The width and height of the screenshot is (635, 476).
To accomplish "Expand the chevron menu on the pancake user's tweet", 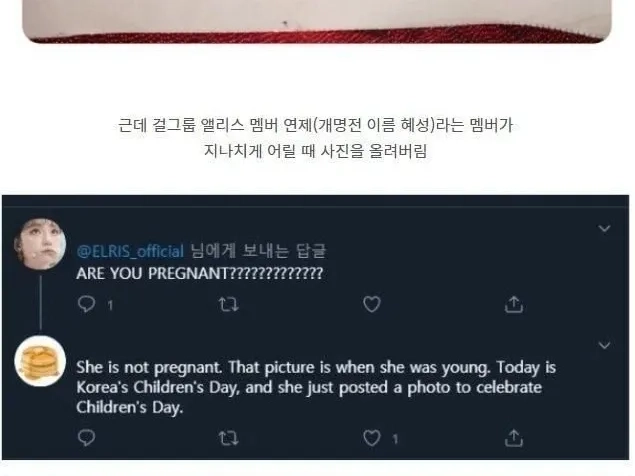I will (x=604, y=345).
